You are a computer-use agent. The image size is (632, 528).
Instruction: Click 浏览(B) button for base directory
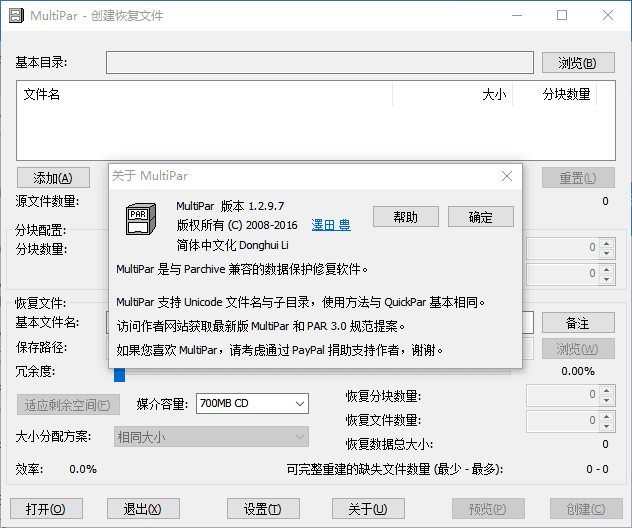click(578, 62)
